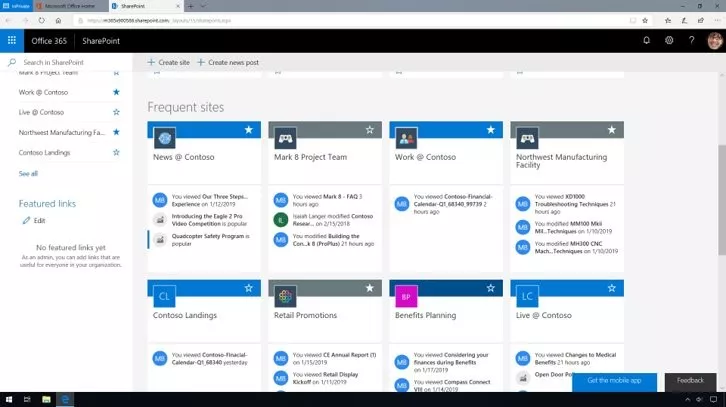The image size is (726, 407).
Task: Switch to Microsoft Office Home browser tab
Action: [x=70, y=6]
